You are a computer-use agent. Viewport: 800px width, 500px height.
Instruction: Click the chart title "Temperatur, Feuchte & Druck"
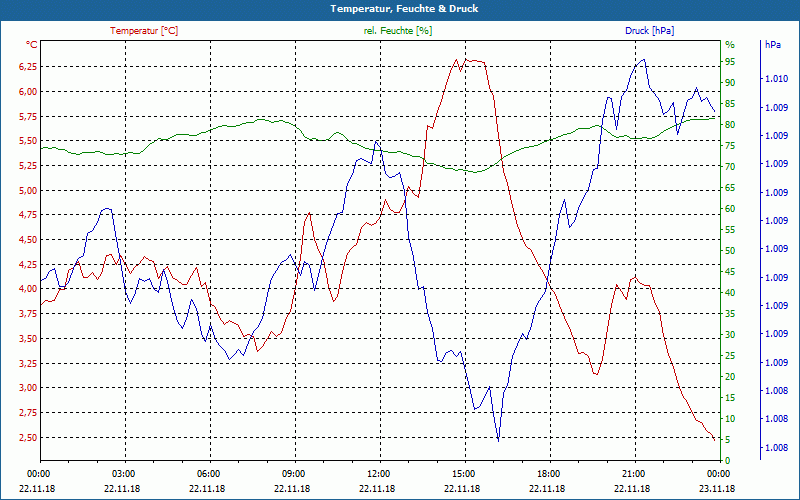click(404, 9)
